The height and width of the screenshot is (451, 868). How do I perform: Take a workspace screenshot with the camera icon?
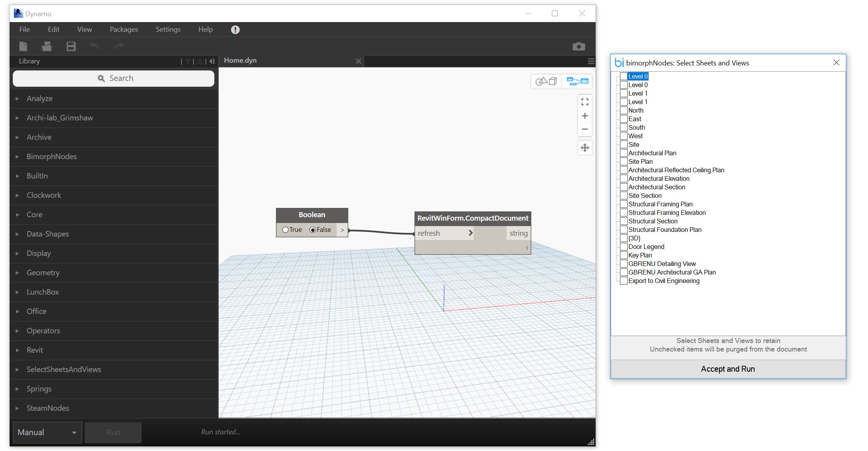tap(579, 46)
